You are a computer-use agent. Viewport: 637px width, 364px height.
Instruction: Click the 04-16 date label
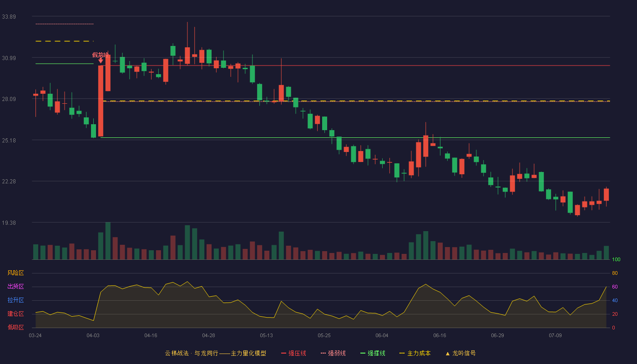(151, 335)
